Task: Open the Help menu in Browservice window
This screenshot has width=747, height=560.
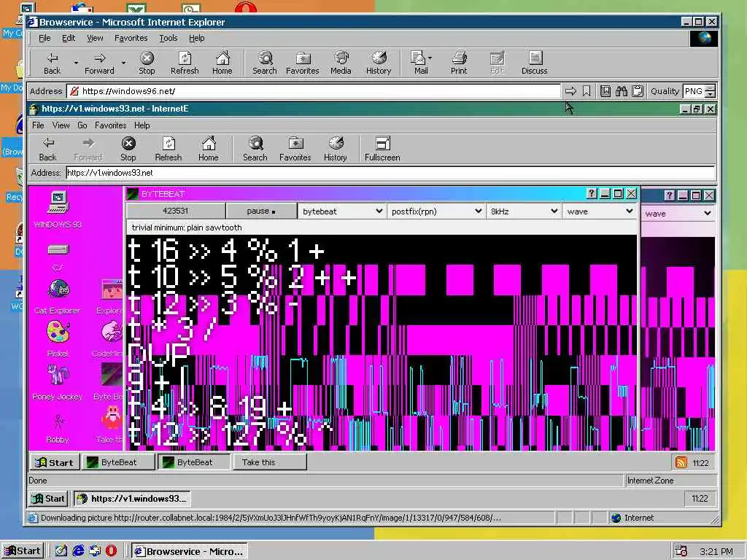Action: [x=196, y=38]
